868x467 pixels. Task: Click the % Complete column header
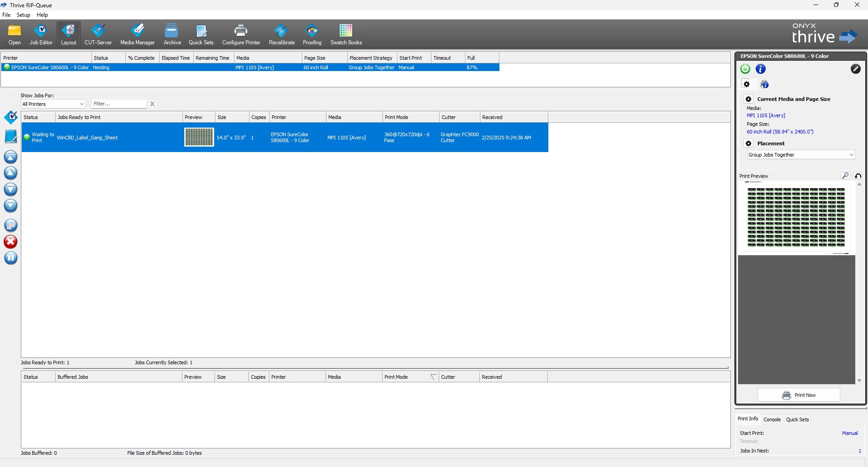click(x=142, y=58)
